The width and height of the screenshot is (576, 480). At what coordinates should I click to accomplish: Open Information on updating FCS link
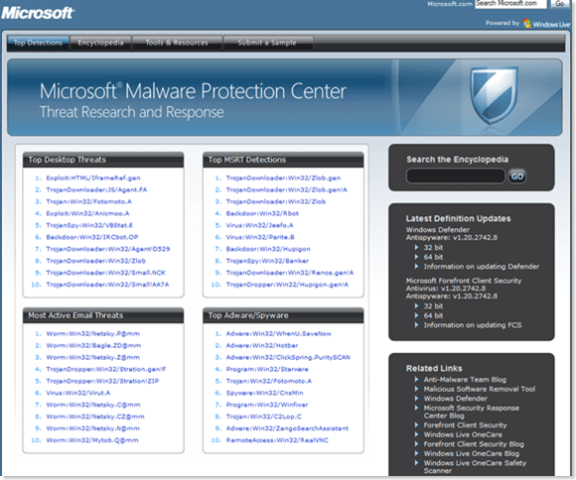click(473, 325)
